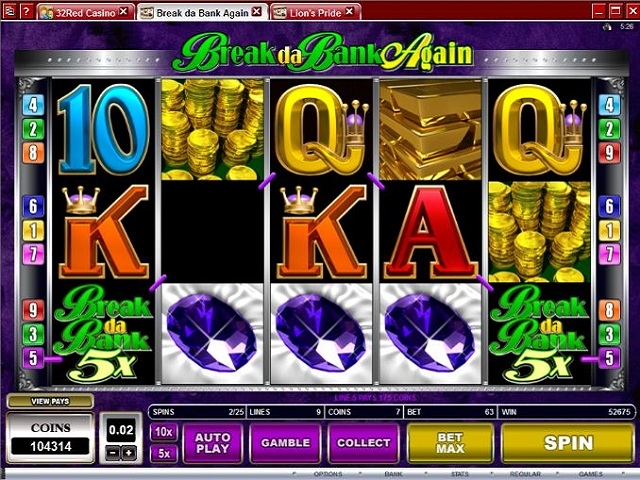Screen dimensions: 640x480
Task: Click the blue payline 4 marker on left
Action: point(33,105)
